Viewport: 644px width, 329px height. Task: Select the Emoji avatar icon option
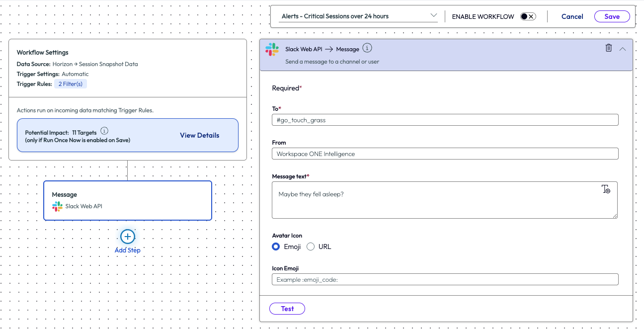pos(276,247)
